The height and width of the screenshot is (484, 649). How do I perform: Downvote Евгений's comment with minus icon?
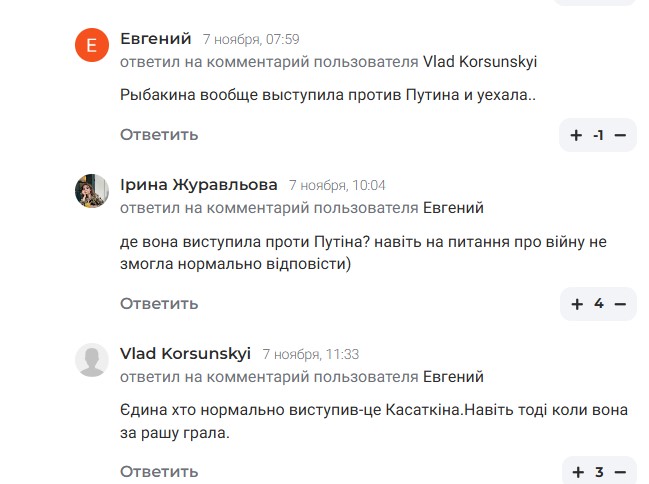tap(620, 135)
